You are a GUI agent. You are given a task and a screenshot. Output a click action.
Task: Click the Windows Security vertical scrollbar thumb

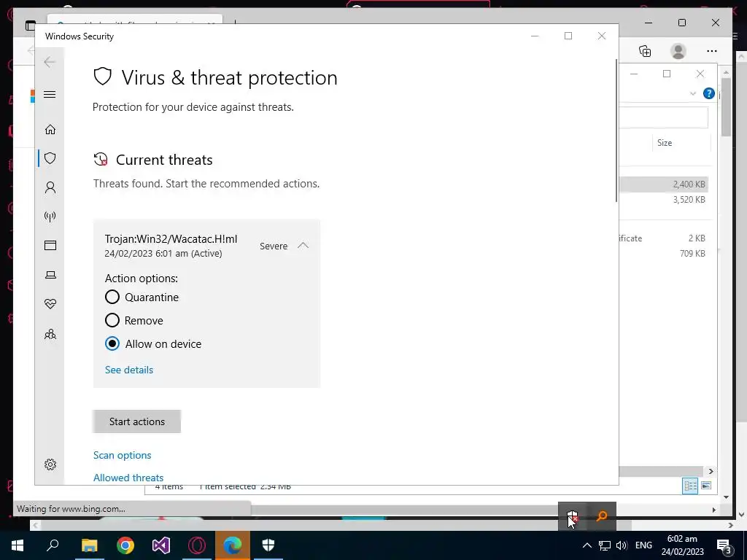click(x=617, y=131)
